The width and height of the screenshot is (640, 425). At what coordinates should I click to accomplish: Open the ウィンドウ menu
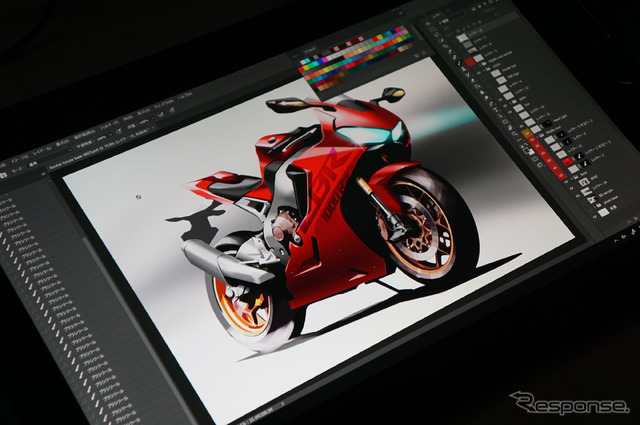click(164, 104)
